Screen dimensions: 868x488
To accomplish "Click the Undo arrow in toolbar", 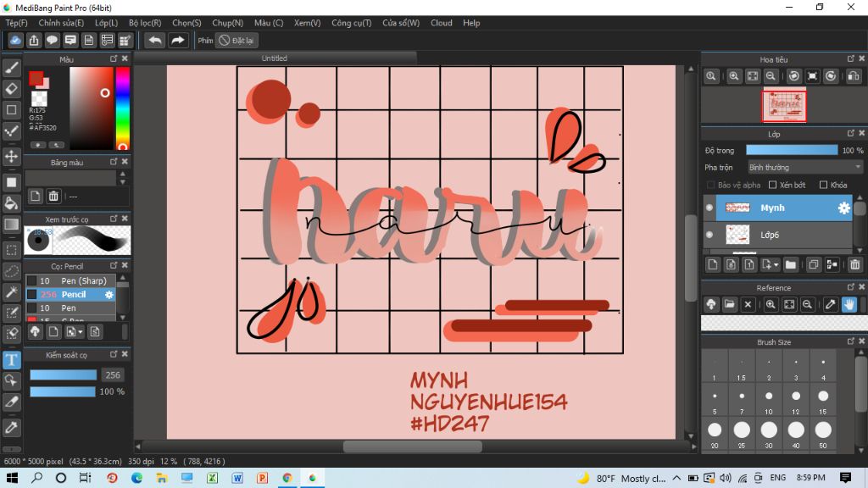I will 156,41.
